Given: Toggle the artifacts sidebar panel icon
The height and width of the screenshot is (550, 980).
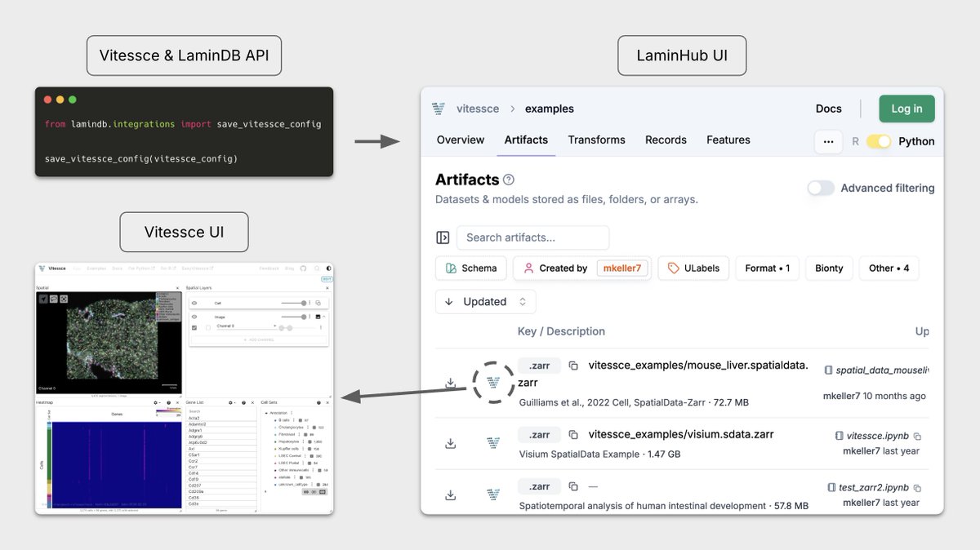Looking at the screenshot, I should pyautogui.click(x=443, y=237).
